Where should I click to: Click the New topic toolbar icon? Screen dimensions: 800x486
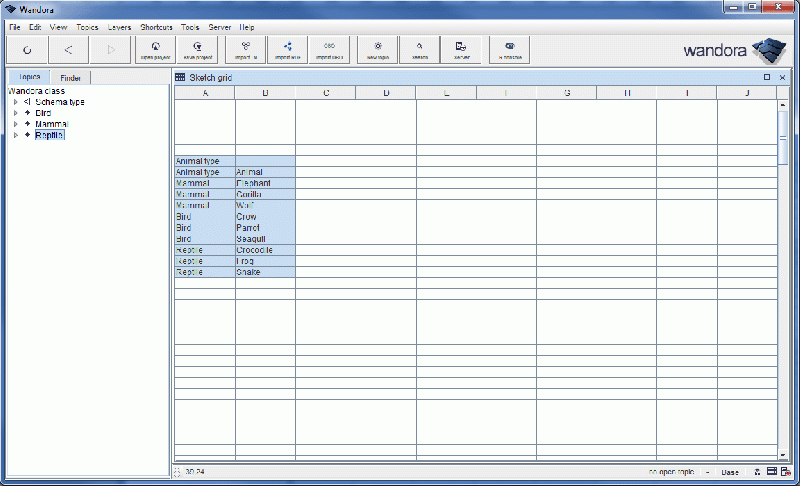pyautogui.click(x=377, y=48)
